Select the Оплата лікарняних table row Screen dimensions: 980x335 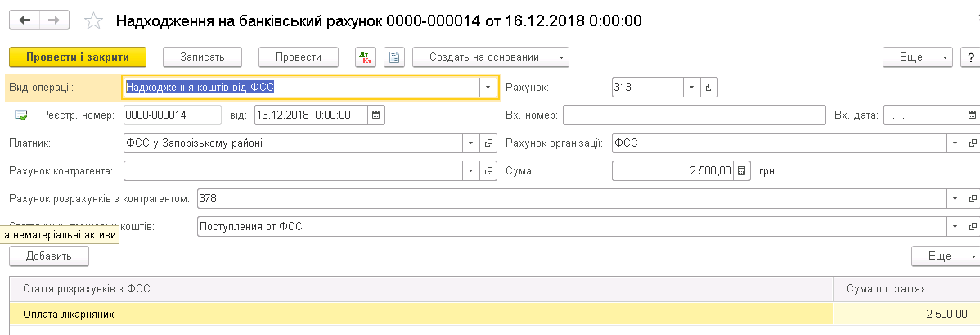coord(409,314)
